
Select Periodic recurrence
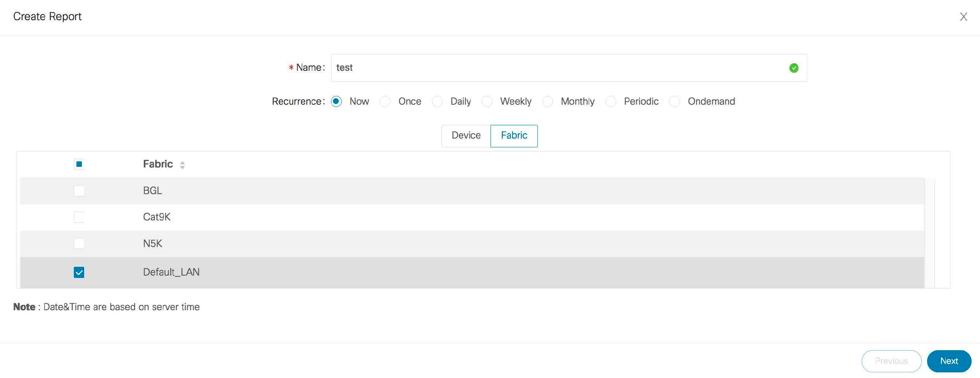click(611, 101)
